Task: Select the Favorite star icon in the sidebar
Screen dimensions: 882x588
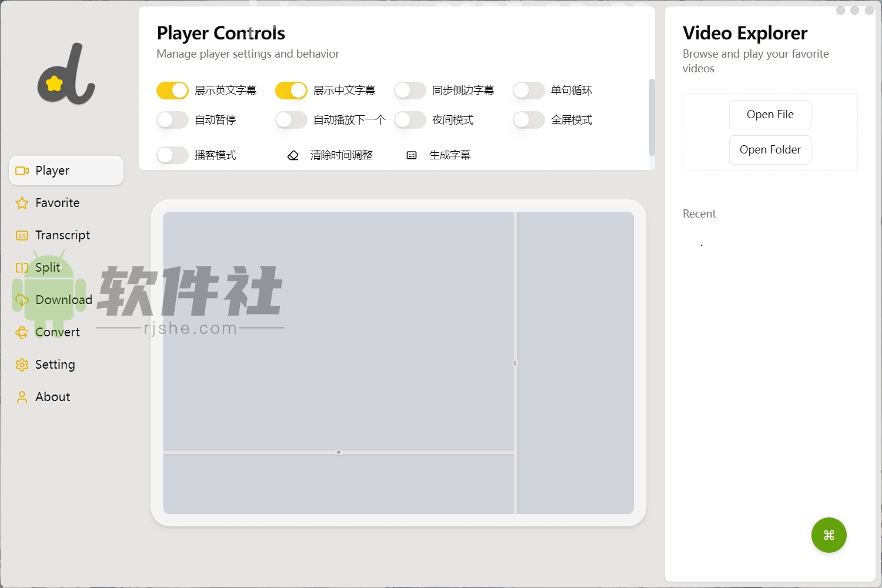Action: click(x=22, y=202)
